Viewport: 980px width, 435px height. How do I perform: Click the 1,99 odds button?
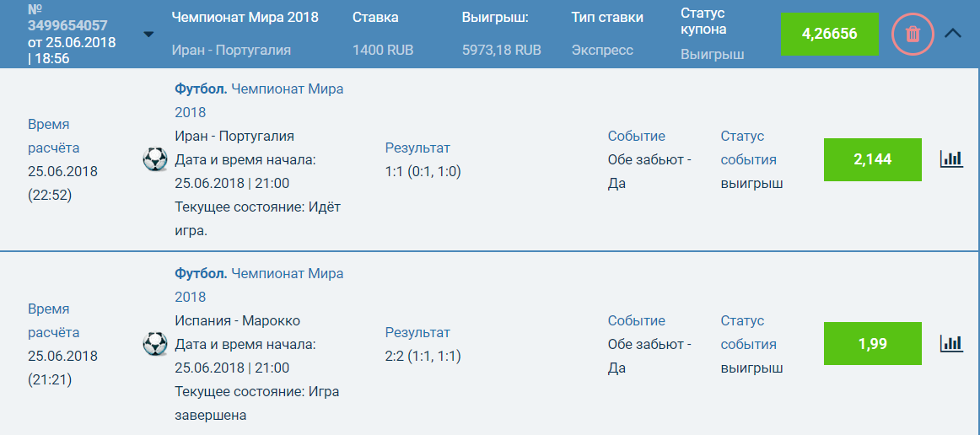pyautogui.click(x=872, y=344)
